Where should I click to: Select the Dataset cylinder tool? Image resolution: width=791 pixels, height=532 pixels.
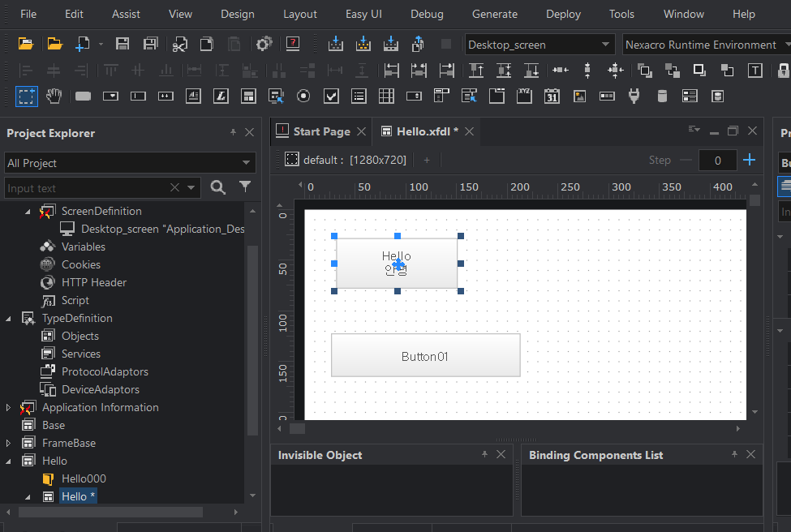662,96
